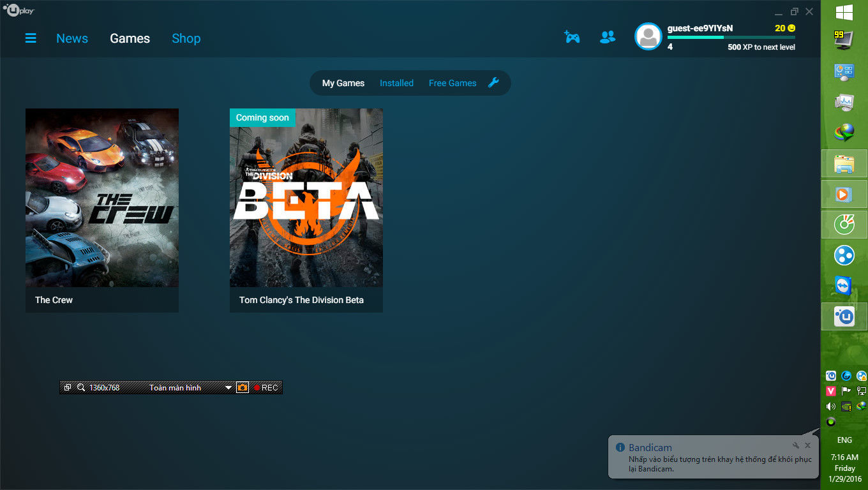Open the wrench settings icon
This screenshot has width=868, height=490.
(493, 82)
